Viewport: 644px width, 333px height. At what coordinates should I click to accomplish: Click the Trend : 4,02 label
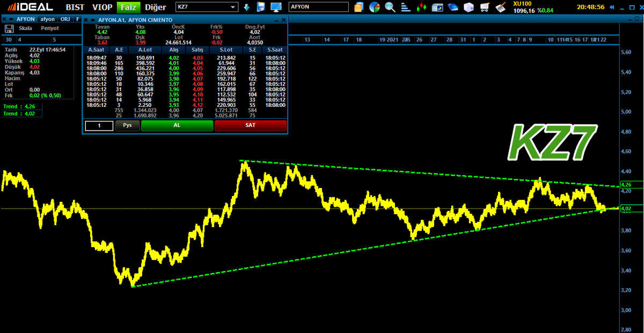click(19, 113)
